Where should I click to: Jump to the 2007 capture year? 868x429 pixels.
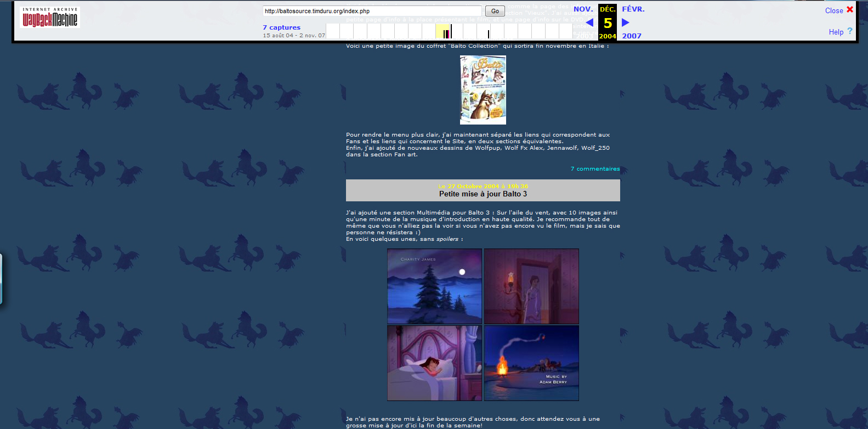pos(632,36)
